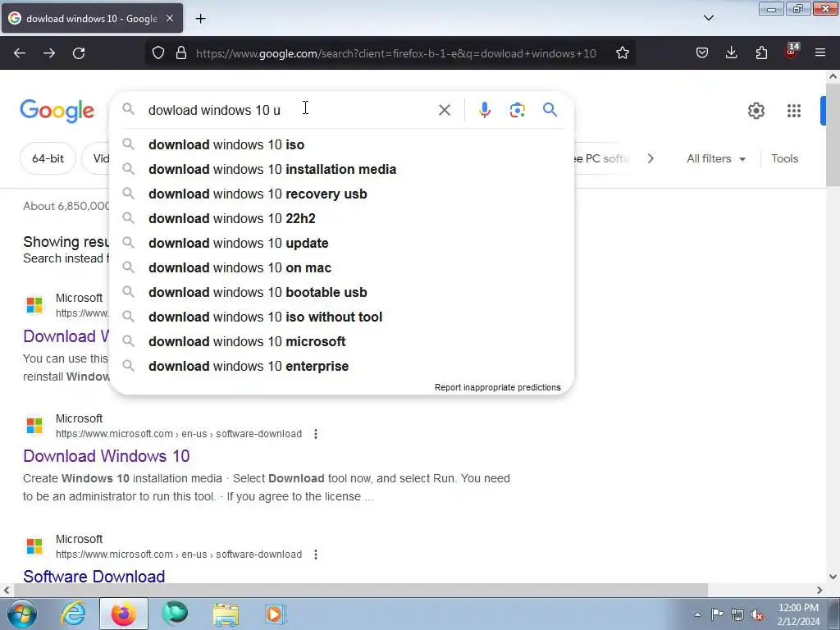Go to the Google logo homepage
Viewport: 840px width, 630px height.
[x=57, y=112]
